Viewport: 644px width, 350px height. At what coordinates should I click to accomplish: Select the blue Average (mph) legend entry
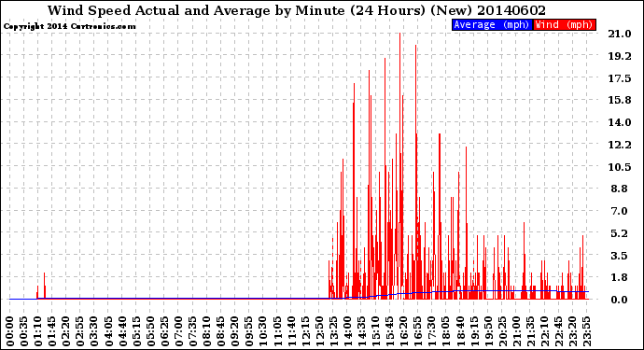pyautogui.click(x=492, y=24)
